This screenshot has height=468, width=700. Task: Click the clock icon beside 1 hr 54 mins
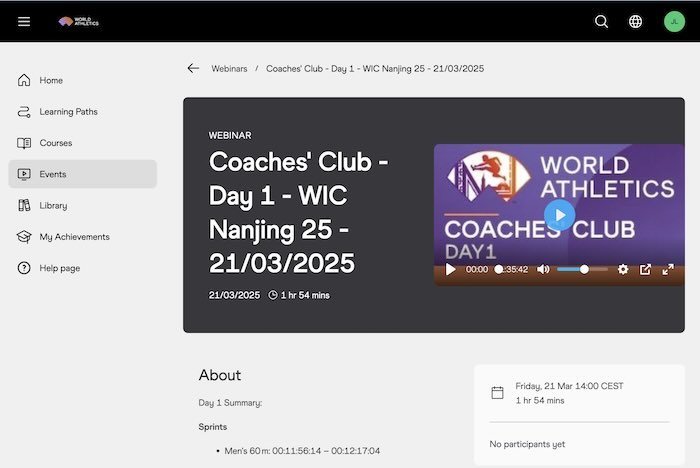273,295
